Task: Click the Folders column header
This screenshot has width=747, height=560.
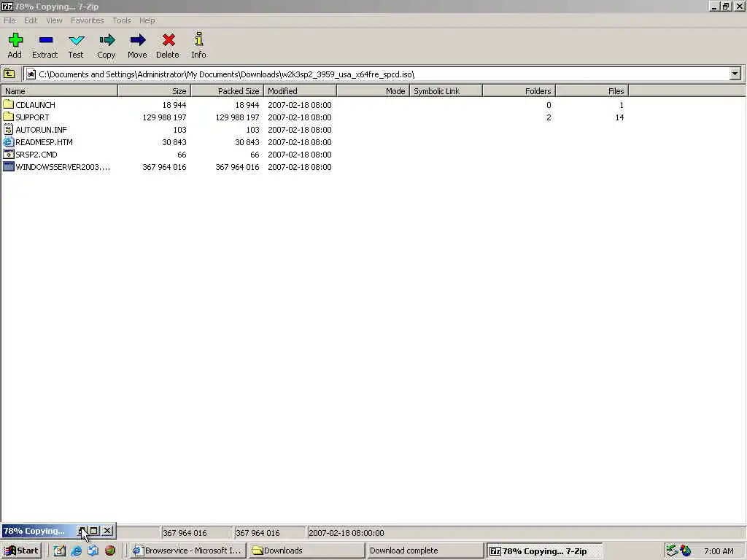Action: [x=519, y=91]
